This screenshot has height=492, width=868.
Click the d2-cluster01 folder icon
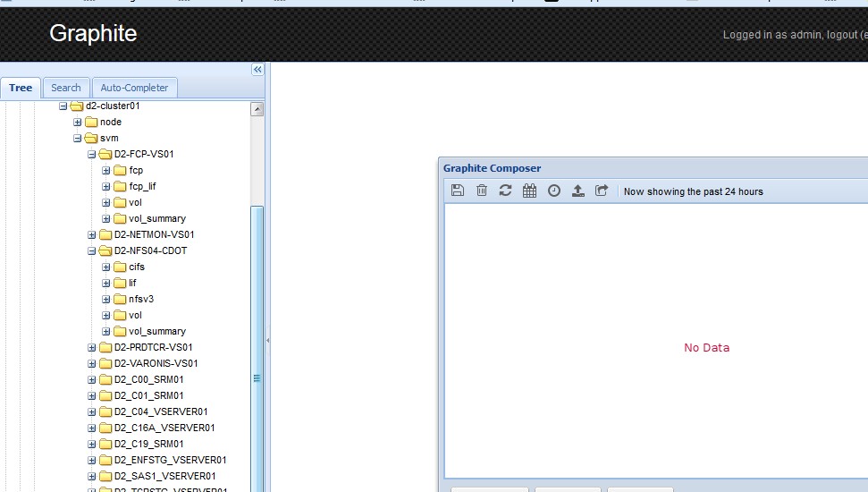tap(77, 106)
